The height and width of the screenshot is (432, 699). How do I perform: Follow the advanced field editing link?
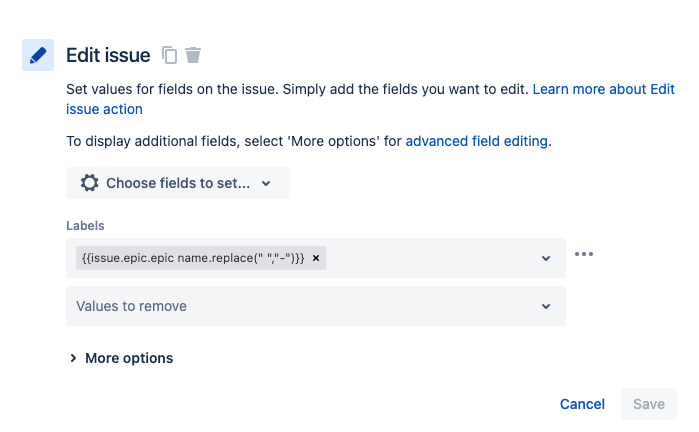pyautogui.click(x=476, y=141)
